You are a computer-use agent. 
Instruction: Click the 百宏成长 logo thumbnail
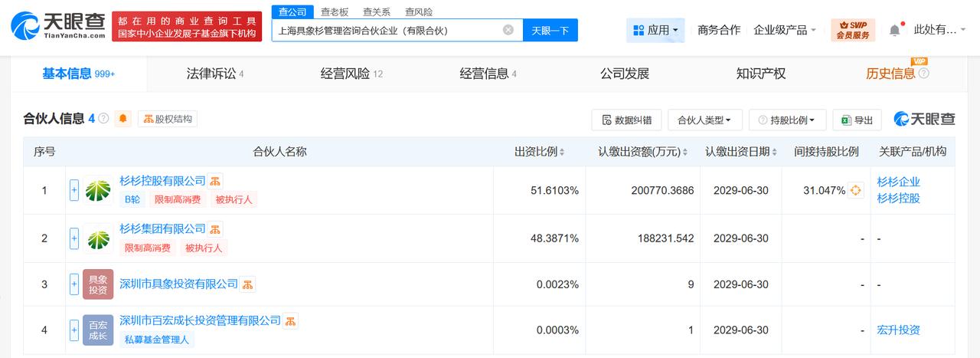coord(98,330)
